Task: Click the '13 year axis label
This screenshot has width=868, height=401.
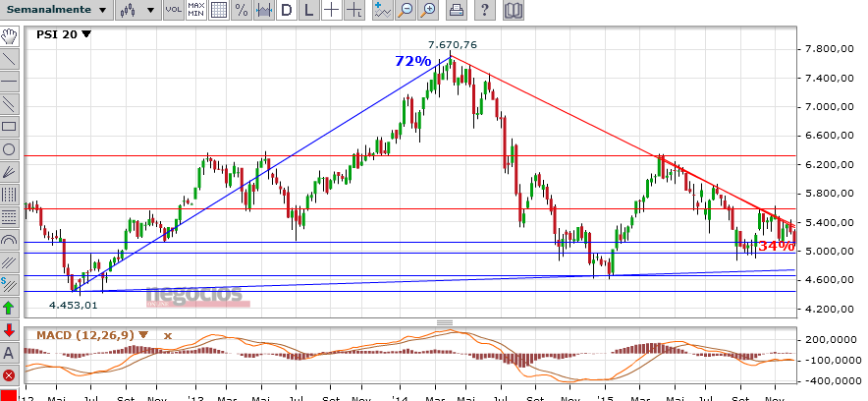Action: pyautogui.click(x=194, y=398)
